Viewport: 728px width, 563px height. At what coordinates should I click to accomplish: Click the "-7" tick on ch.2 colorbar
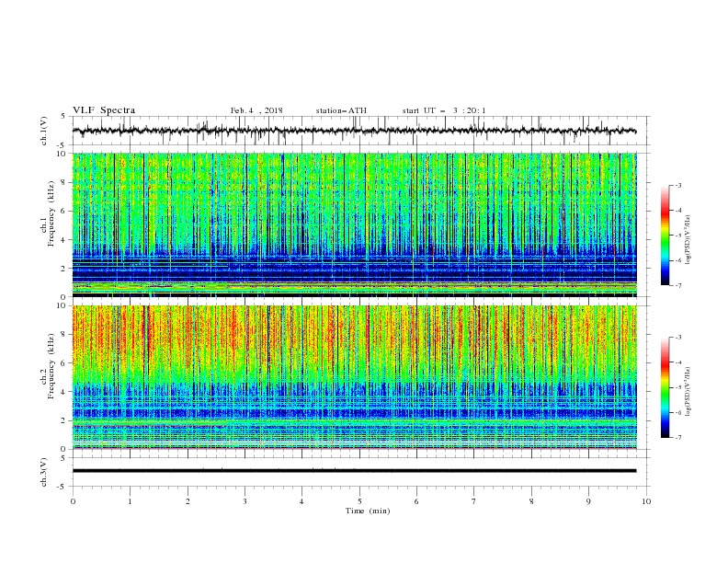pos(677,438)
